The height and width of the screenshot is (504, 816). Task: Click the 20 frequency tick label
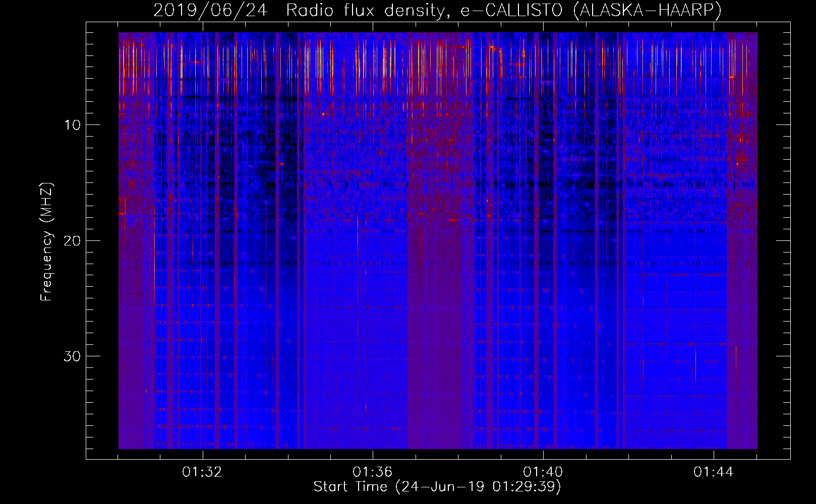point(73,240)
